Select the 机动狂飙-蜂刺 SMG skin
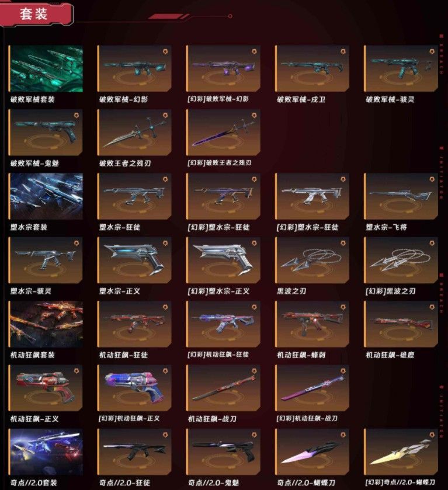Viewport: 448px width, 490px height. point(312,324)
